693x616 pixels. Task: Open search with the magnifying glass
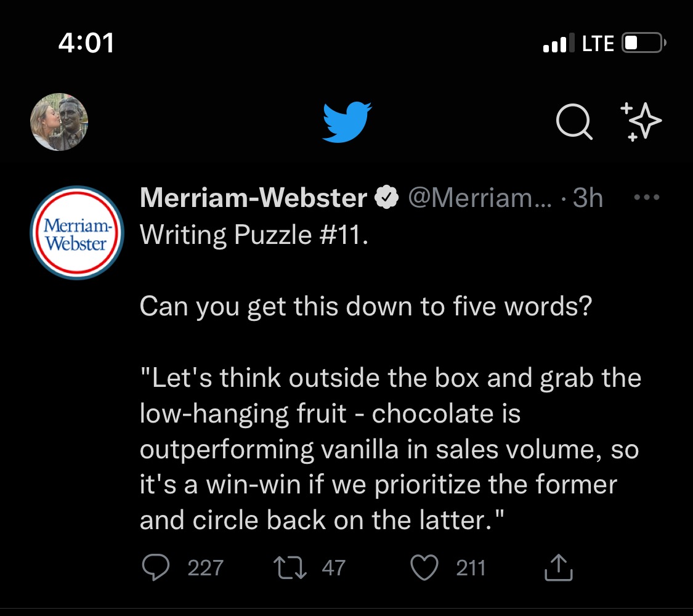pos(574,122)
